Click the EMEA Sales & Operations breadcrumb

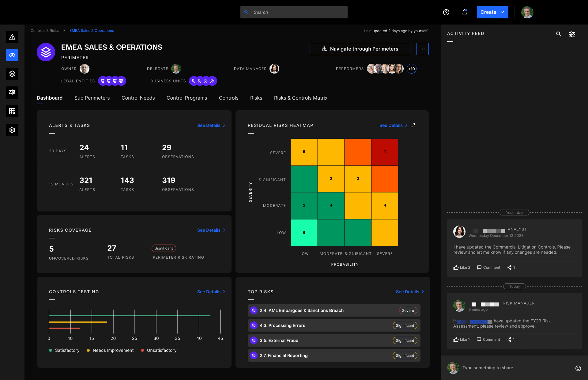coord(92,31)
